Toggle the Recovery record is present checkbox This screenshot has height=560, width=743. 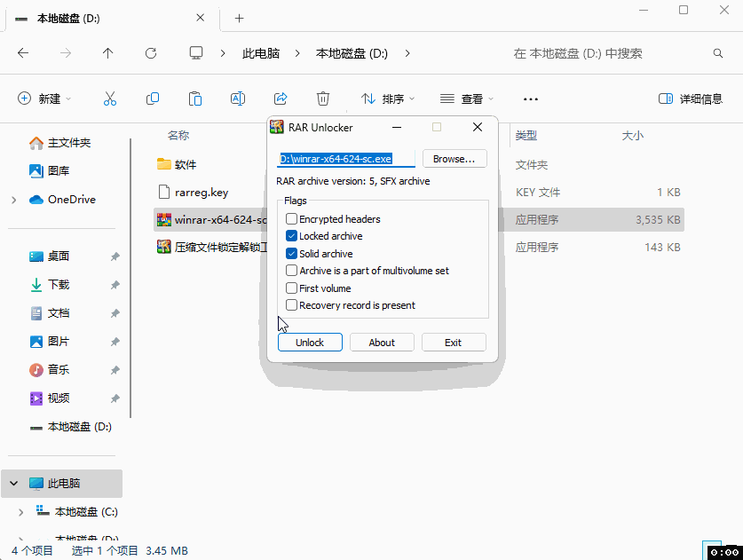pyautogui.click(x=291, y=305)
